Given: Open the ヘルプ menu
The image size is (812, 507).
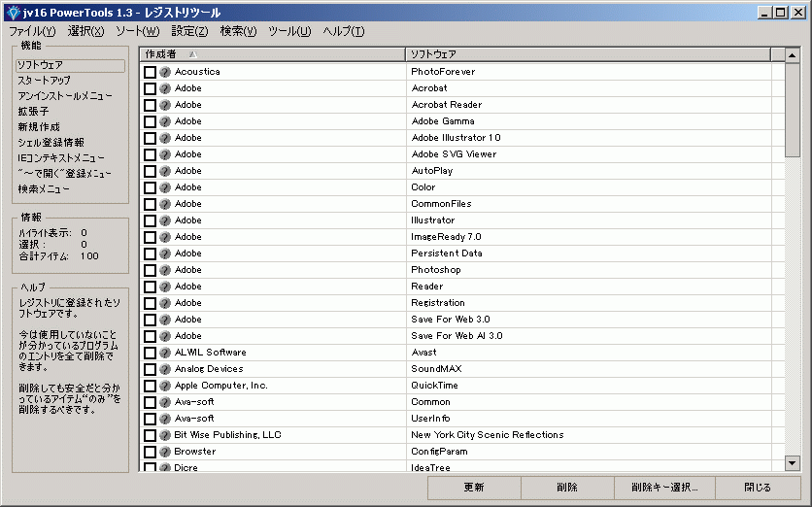Looking at the screenshot, I should (344, 32).
